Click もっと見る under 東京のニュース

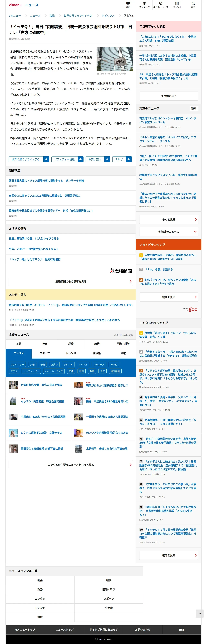point(169,220)
